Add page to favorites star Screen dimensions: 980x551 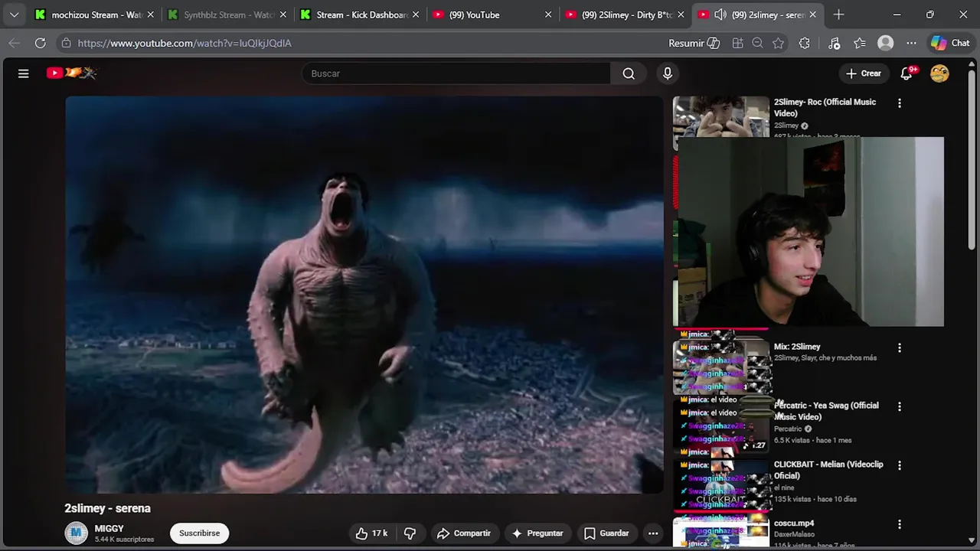point(779,43)
